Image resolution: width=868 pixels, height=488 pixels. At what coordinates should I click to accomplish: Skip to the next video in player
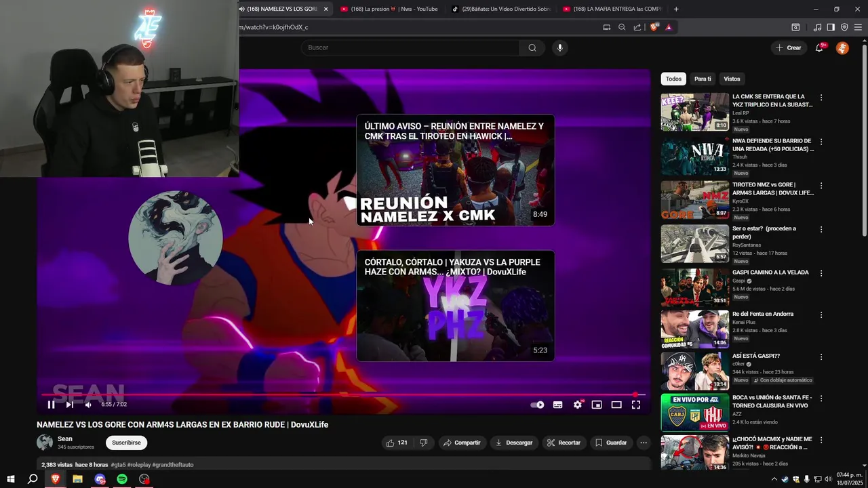(69, 405)
